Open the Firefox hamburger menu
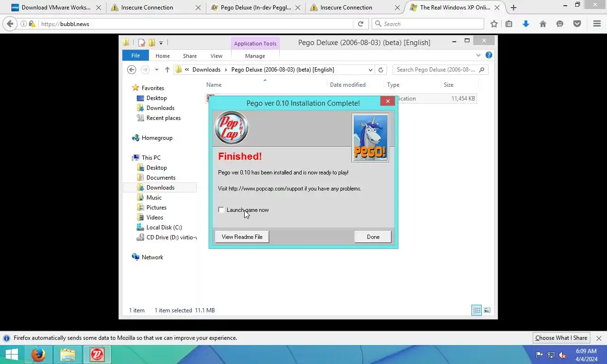 point(597,24)
